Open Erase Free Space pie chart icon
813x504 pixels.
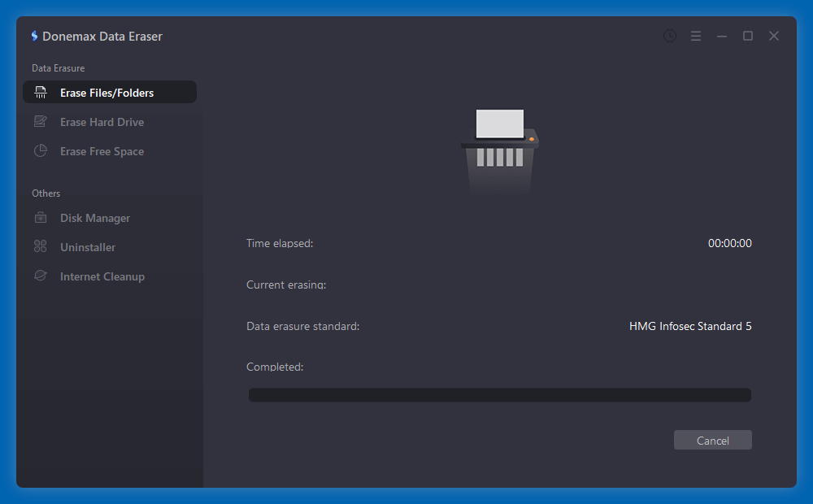pos(41,151)
